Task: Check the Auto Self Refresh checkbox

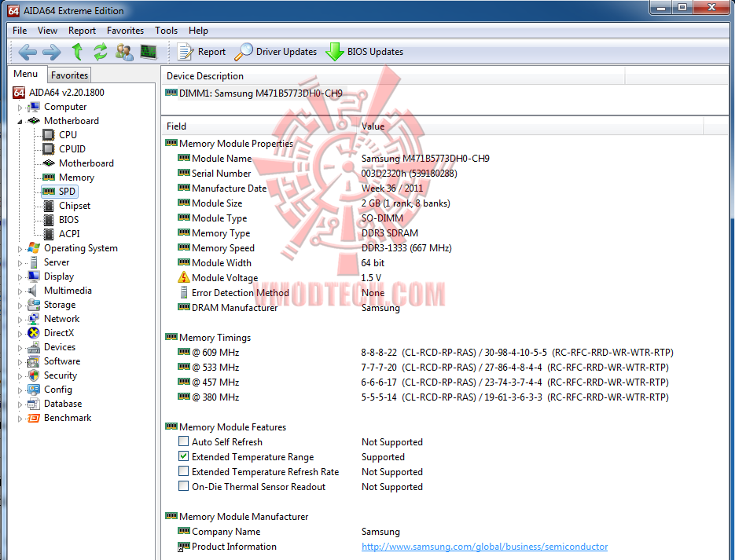Action: point(184,441)
